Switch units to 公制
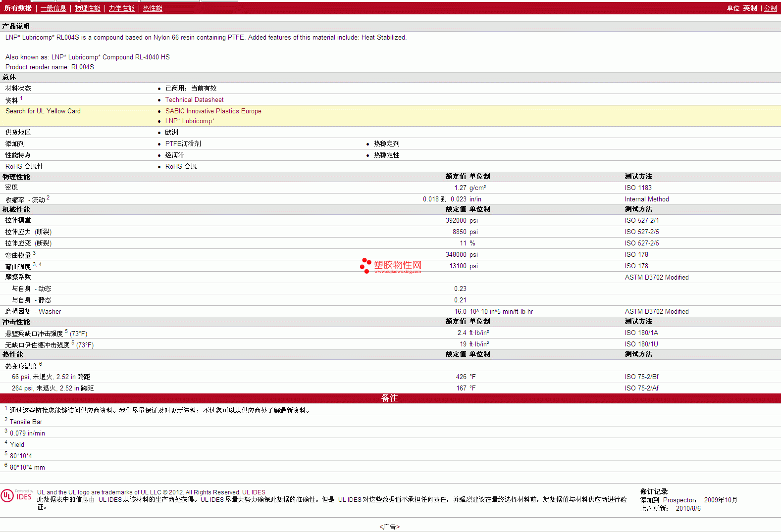Screen dimensions: 781x532 click(x=771, y=8)
